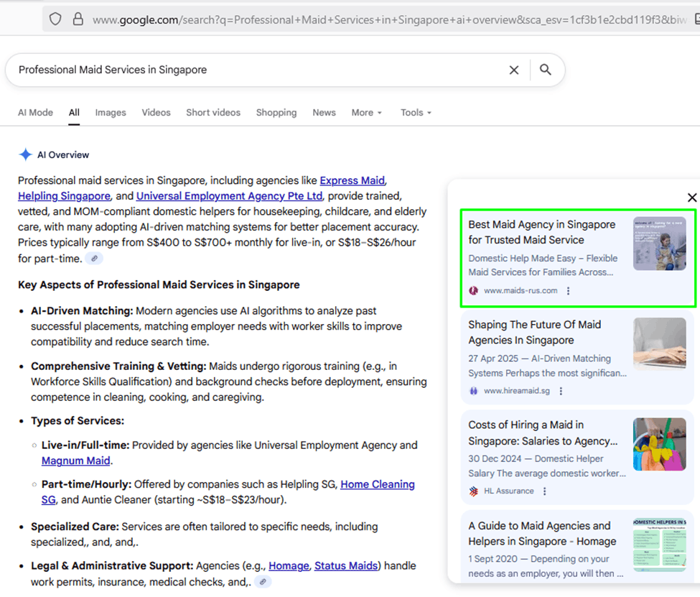Open the Short videos tab
700x597 pixels.
pyautogui.click(x=213, y=113)
